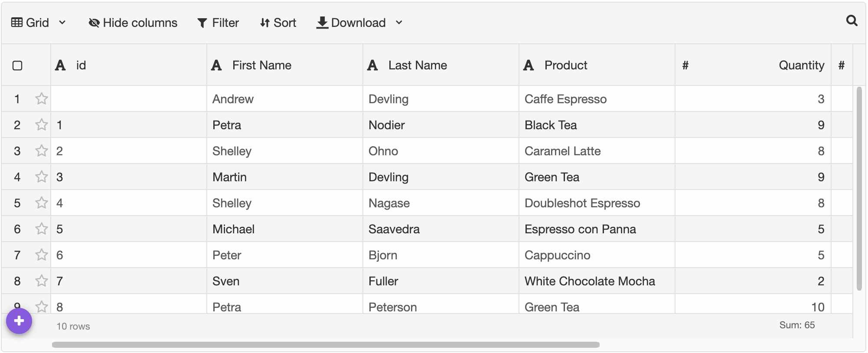Select the White Chocolate Mocha cell

[597, 281]
